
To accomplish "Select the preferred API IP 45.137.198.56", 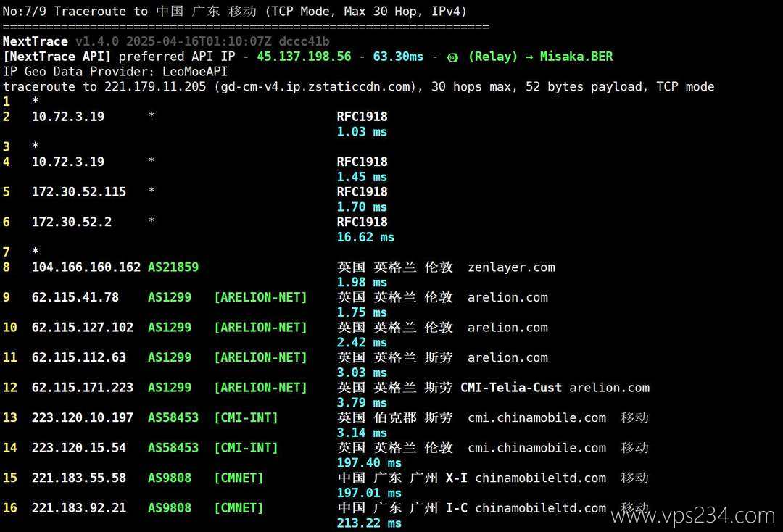I will point(304,57).
